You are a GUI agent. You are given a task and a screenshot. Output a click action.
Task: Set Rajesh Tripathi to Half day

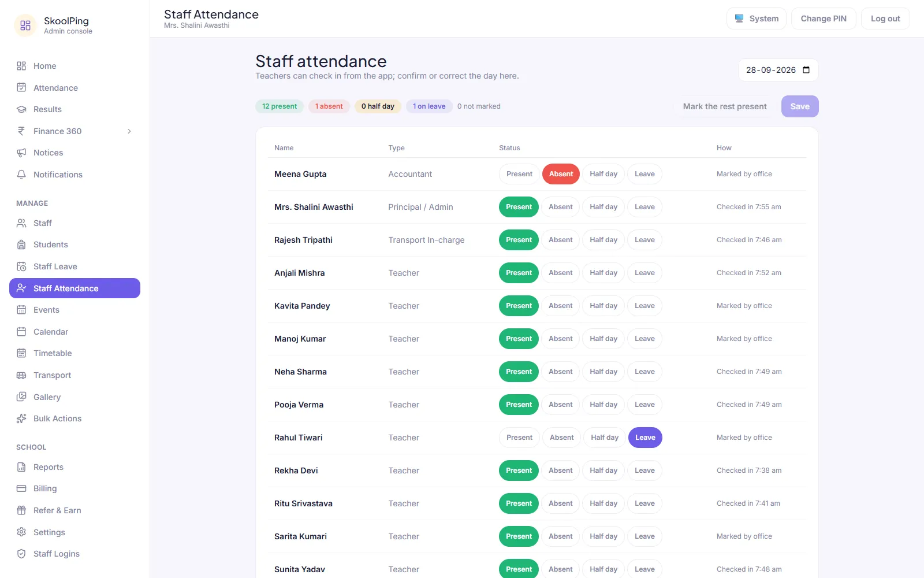pyautogui.click(x=603, y=240)
